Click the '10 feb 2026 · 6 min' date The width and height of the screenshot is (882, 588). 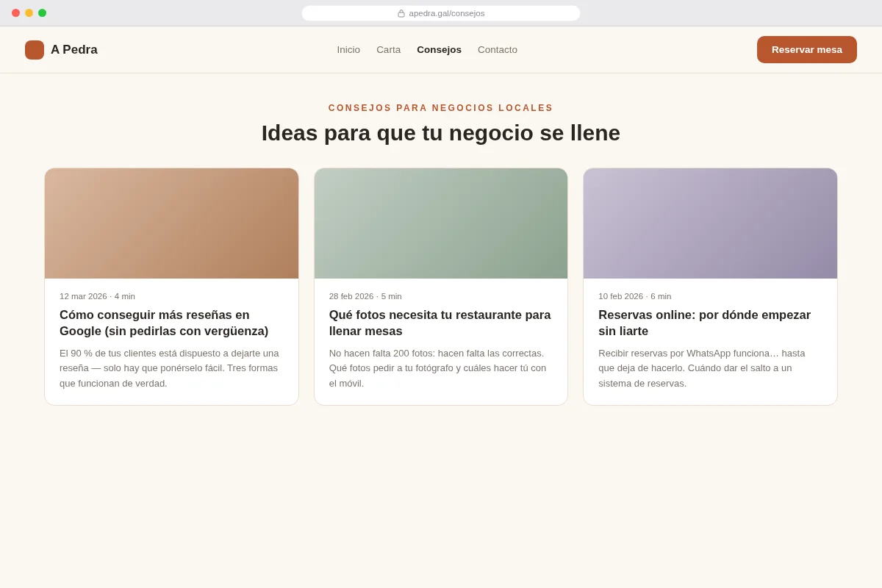[634, 296]
